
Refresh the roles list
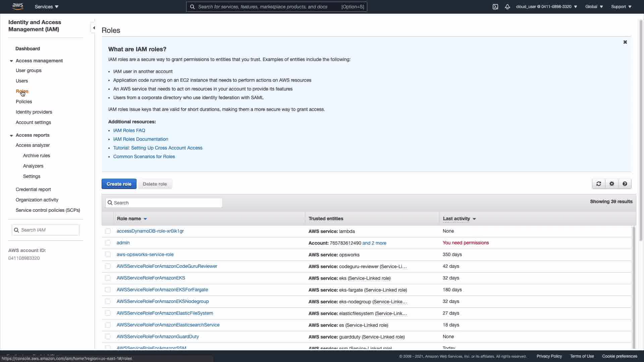[x=598, y=184]
